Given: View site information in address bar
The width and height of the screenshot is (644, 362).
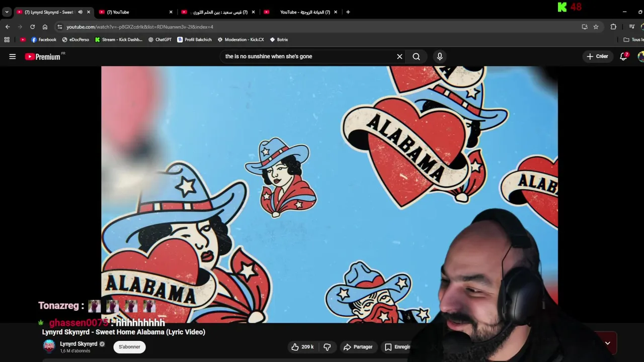Looking at the screenshot, I should point(59,27).
